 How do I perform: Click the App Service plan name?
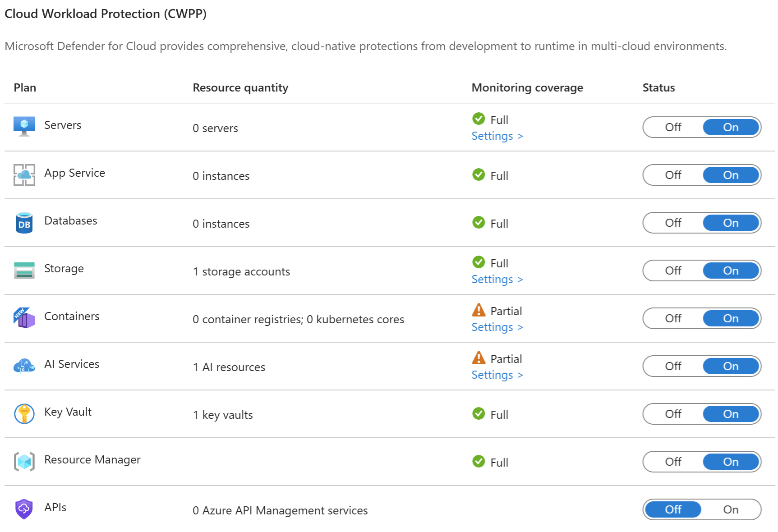74,173
